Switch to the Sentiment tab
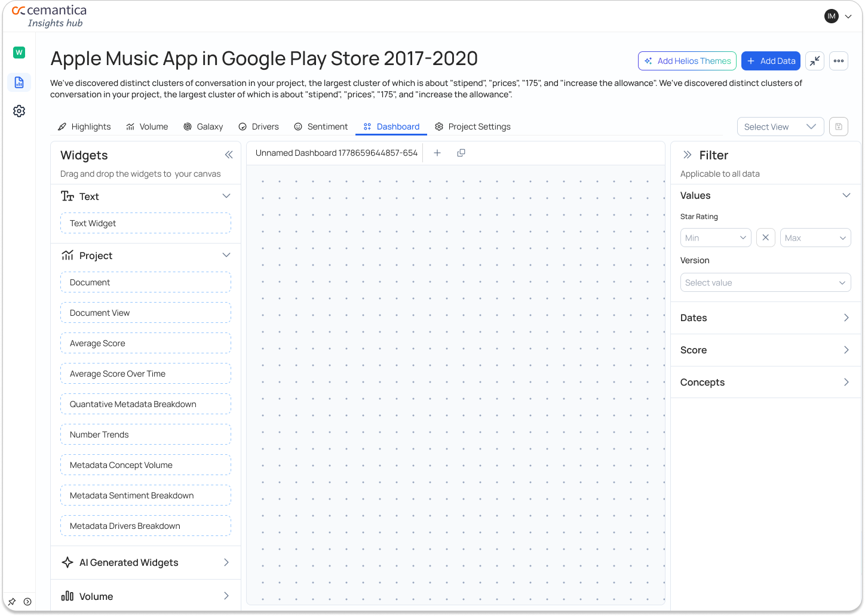The image size is (865, 616). 321,127
